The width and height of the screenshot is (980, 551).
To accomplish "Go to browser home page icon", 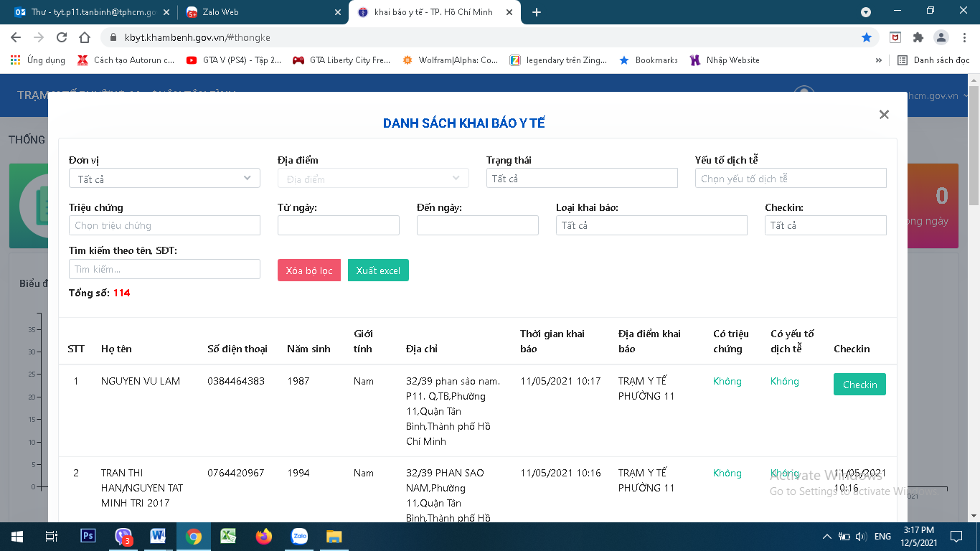I will point(85,37).
